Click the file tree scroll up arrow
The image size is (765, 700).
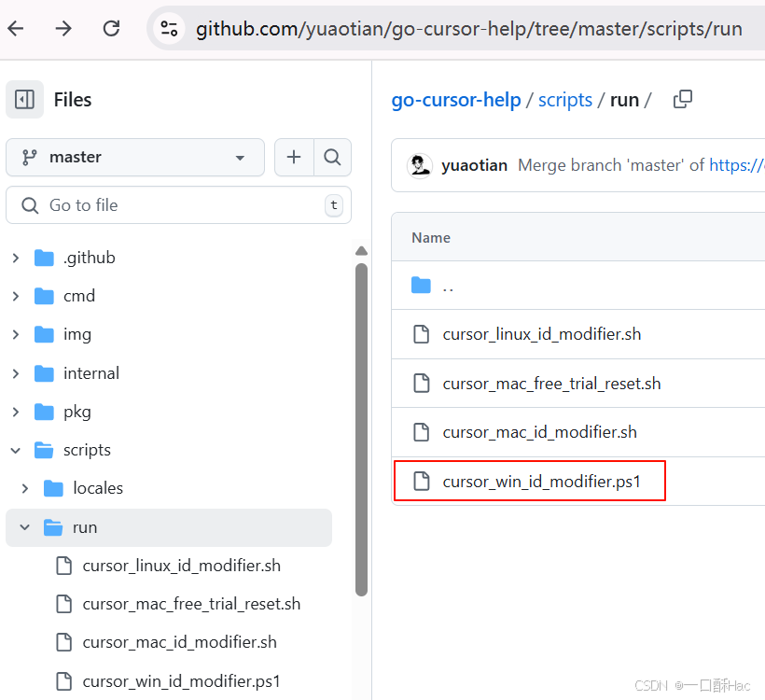[361, 251]
